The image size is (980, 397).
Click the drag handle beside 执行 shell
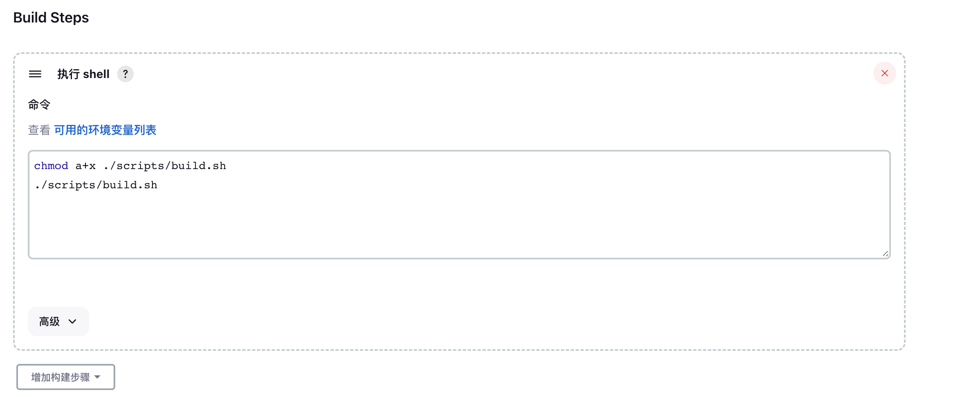click(x=35, y=74)
